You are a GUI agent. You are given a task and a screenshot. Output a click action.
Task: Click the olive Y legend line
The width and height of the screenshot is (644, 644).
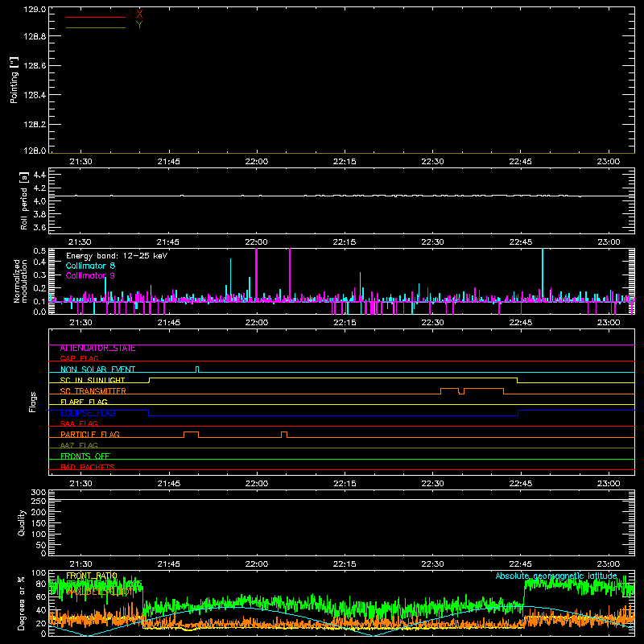pos(96,28)
